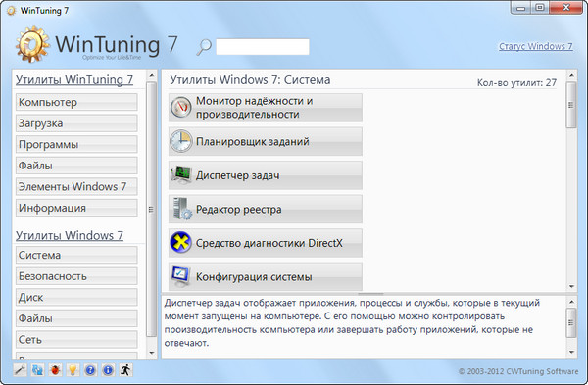Click the Утилиты Windows 7 heading link
Viewport: 588px width, 385px height.
click(x=70, y=235)
